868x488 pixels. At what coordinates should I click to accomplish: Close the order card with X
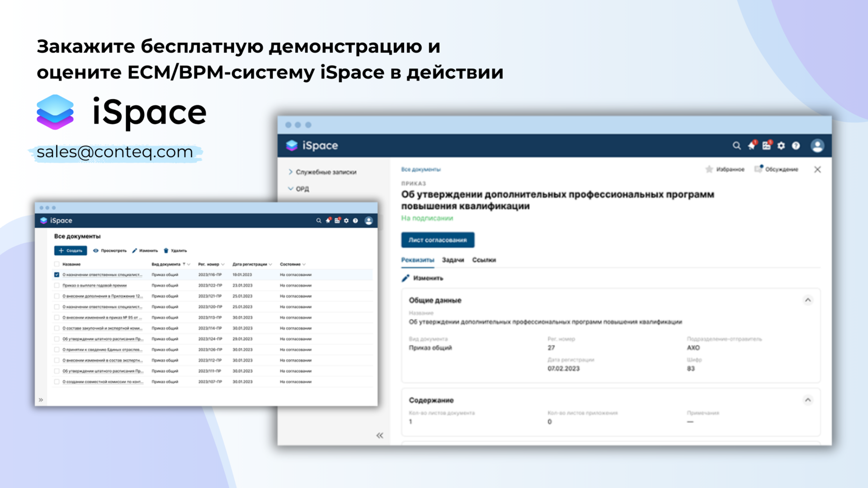click(x=817, y=169)
